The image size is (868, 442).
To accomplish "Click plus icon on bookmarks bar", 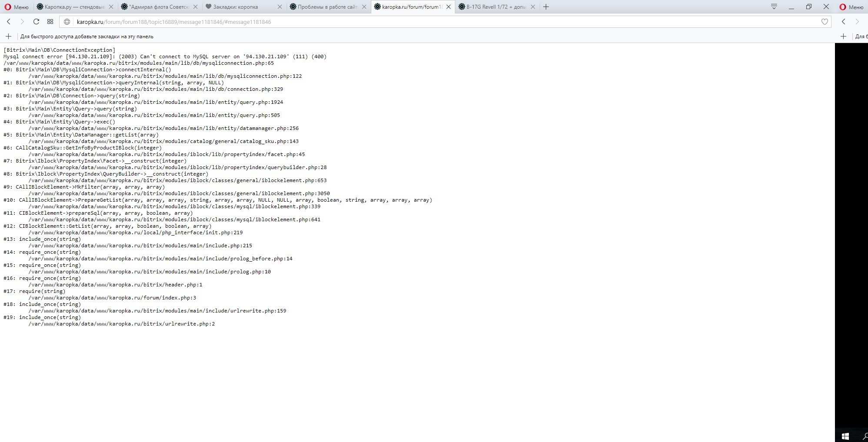I will 8,37.
